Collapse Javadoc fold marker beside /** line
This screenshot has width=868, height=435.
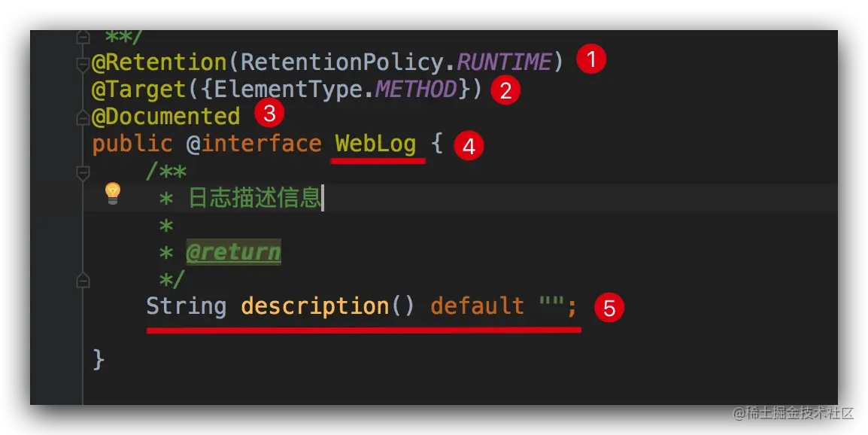coord(83,173)
